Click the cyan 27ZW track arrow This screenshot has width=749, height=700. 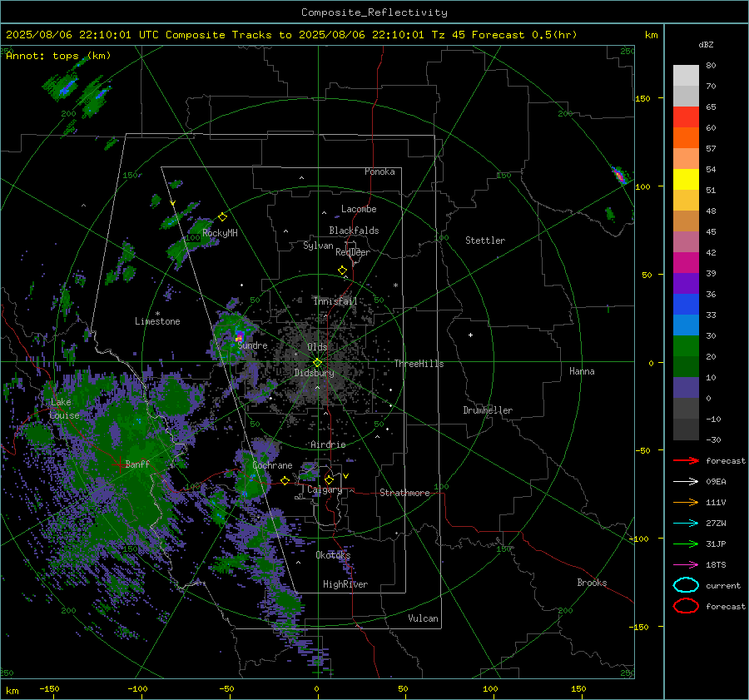click(x=686, y=524)
